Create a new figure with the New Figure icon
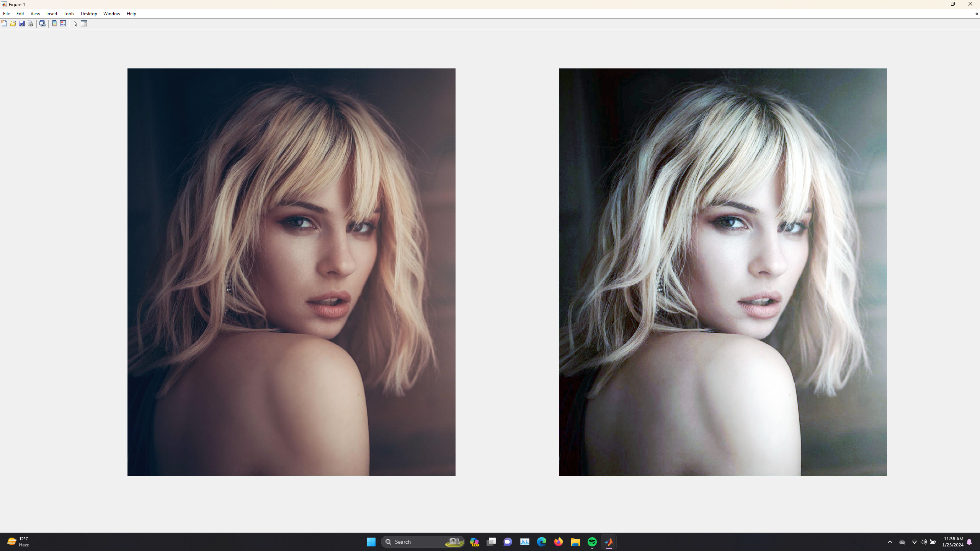 (4, 23)
